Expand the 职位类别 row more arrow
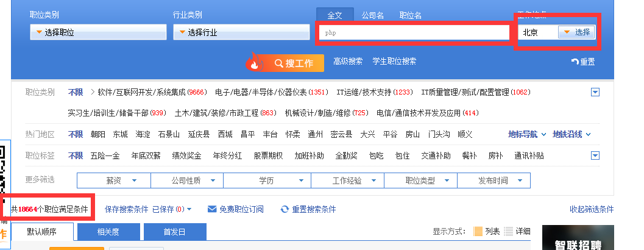644x250 pixels. [595, 92]
